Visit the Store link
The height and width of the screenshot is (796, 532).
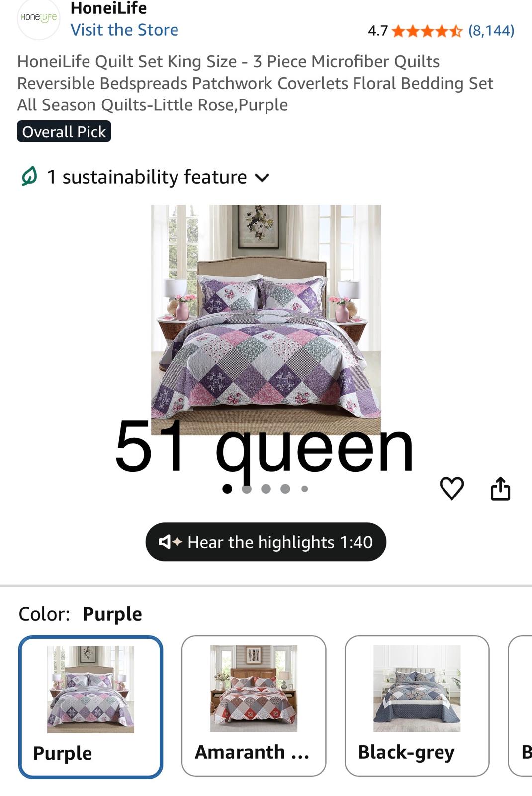point(124,30)
